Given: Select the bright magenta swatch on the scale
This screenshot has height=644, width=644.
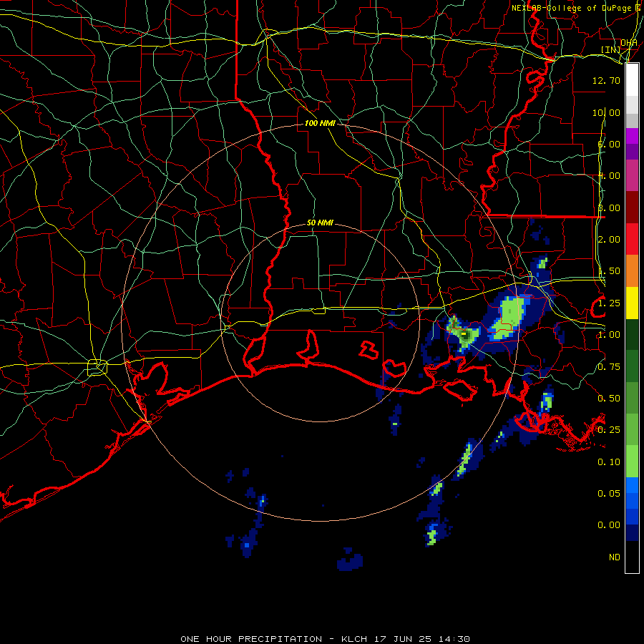Looking at the screenshot, I should click(632, 136).
